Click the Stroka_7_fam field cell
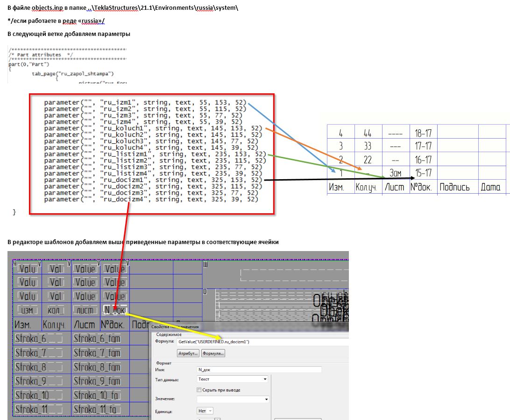Screen dimensions: 510x420 pyautogui.click(x=97, y=353)
